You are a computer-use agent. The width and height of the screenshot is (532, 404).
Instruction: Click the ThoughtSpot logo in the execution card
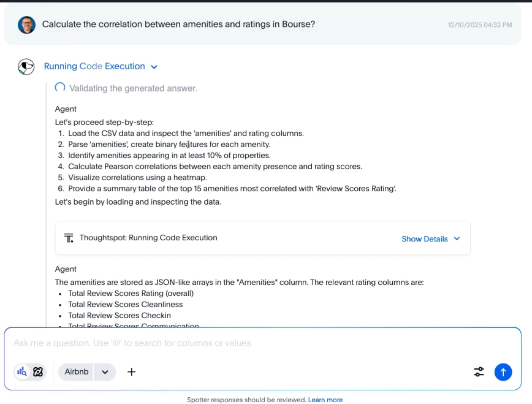point(69,238)
